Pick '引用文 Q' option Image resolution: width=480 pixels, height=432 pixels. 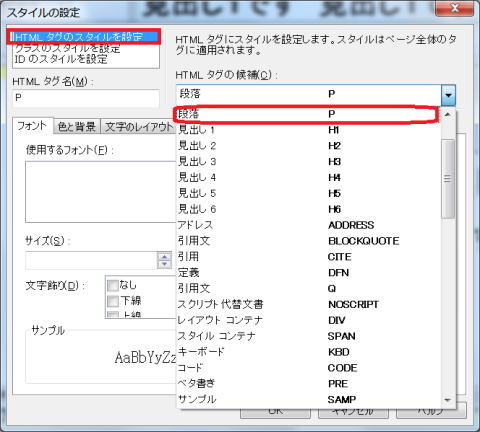pos(308,288)
